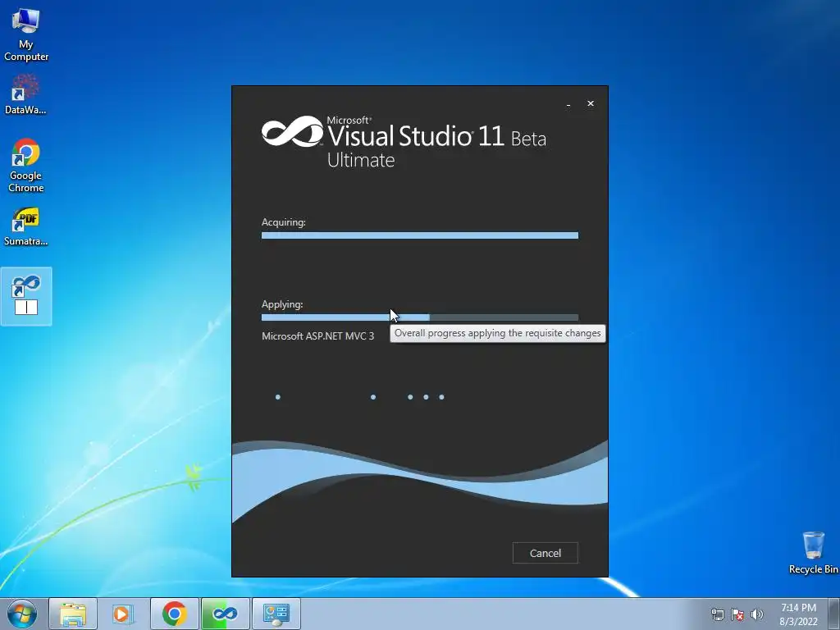
Task: Click the network tray icon
Action: tap(717, 614)
